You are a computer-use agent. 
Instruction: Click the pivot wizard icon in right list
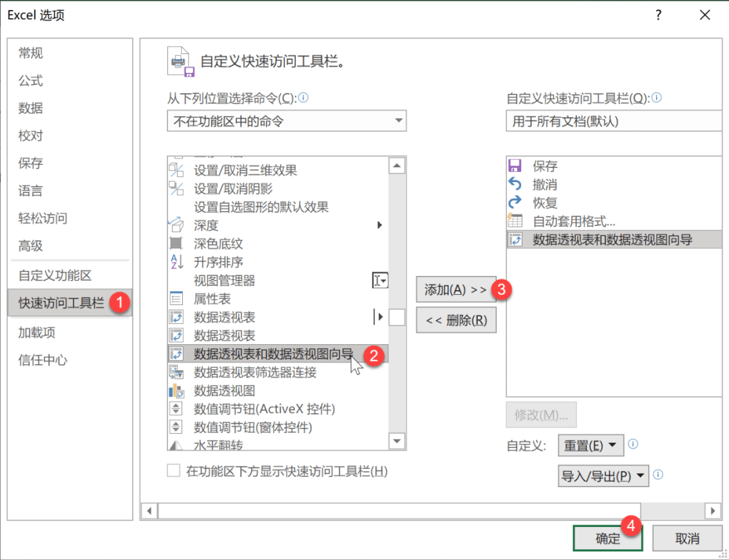515,240
